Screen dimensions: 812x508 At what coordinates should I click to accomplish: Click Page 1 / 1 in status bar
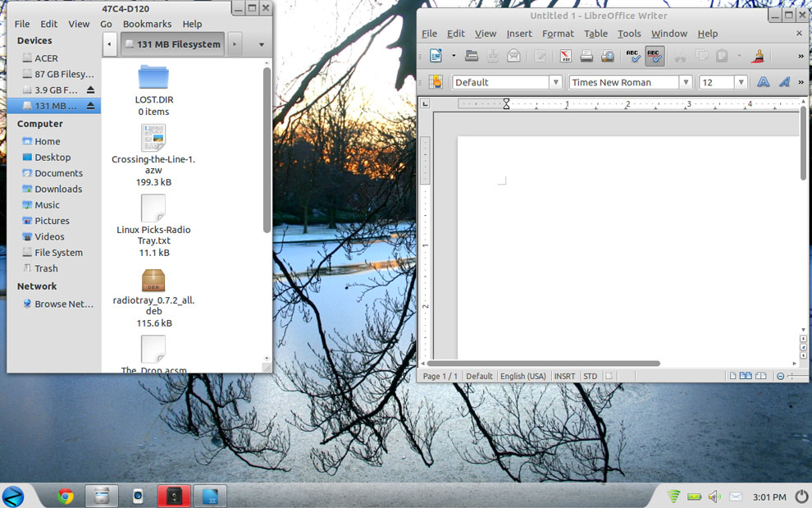point(440,377)
